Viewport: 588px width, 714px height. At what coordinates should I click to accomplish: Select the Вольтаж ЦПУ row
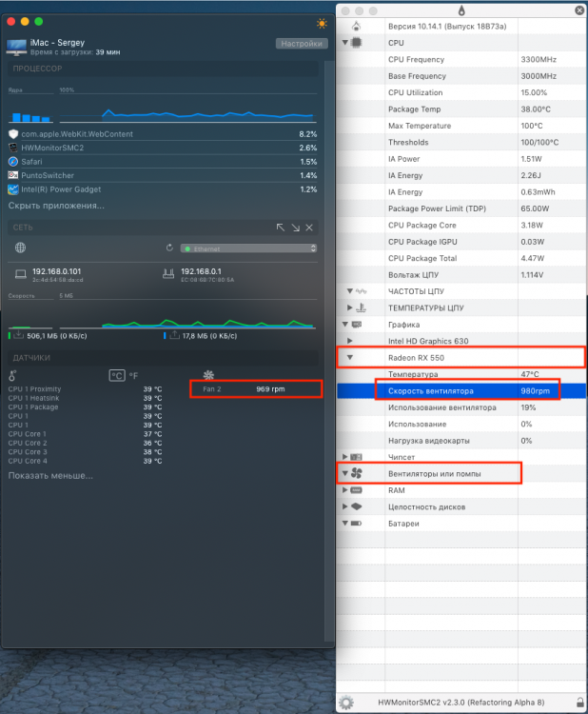pos(461,274)
